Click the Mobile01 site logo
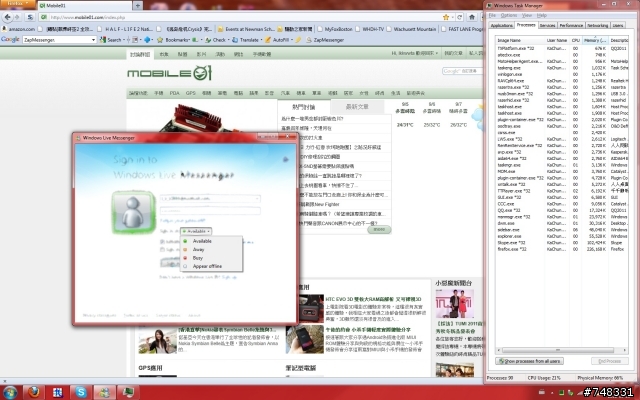Viewport: 640px width, 400px height. (169, 73)
